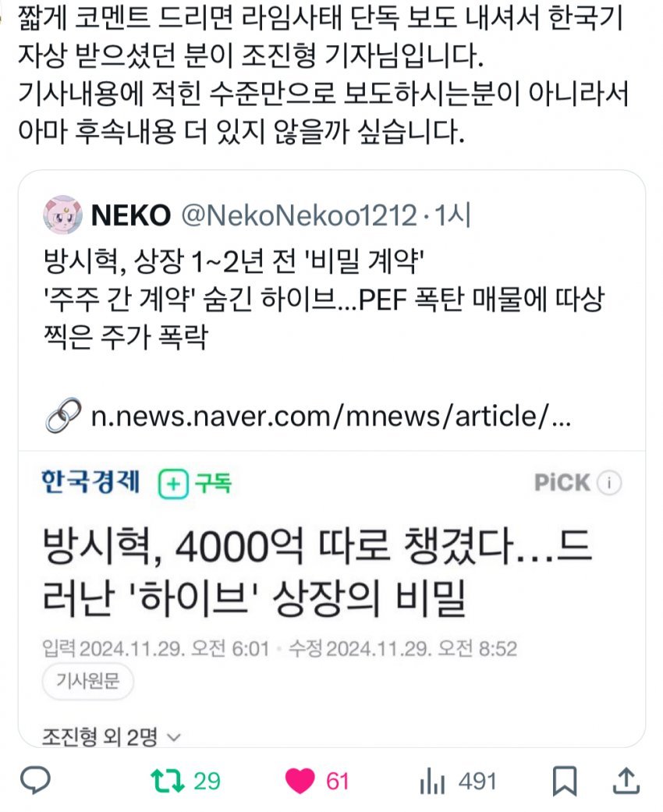Open the share upload icon
The image size is (663, 812).
(626, 781)
